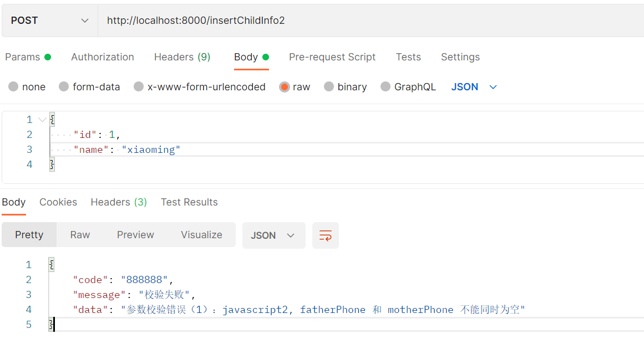The image size is (644, 344).
Task: Open the Params tab
Action: coord(28,57)
